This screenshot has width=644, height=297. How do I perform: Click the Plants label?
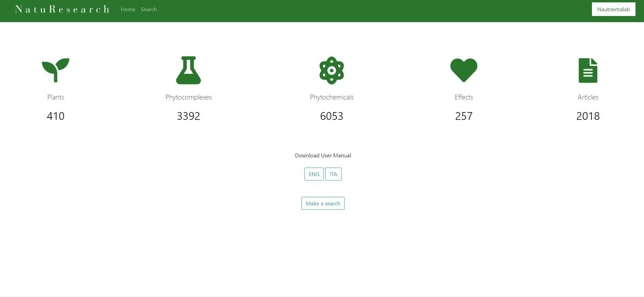(x=55, y=97)
